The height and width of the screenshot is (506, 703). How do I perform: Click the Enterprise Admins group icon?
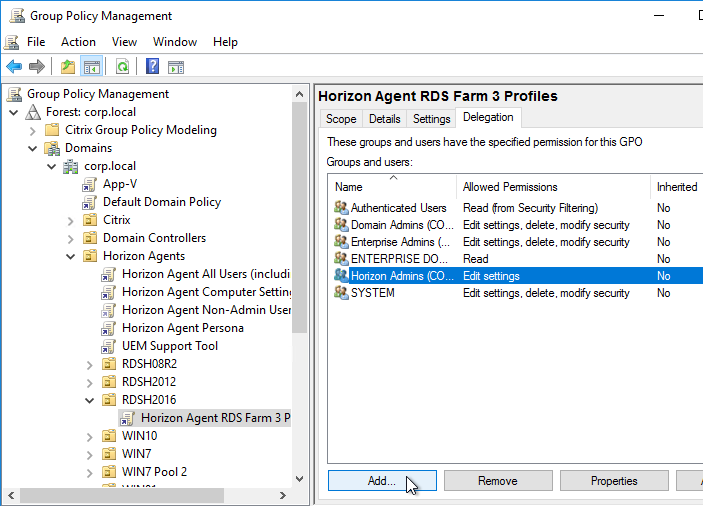pos(341,241)
